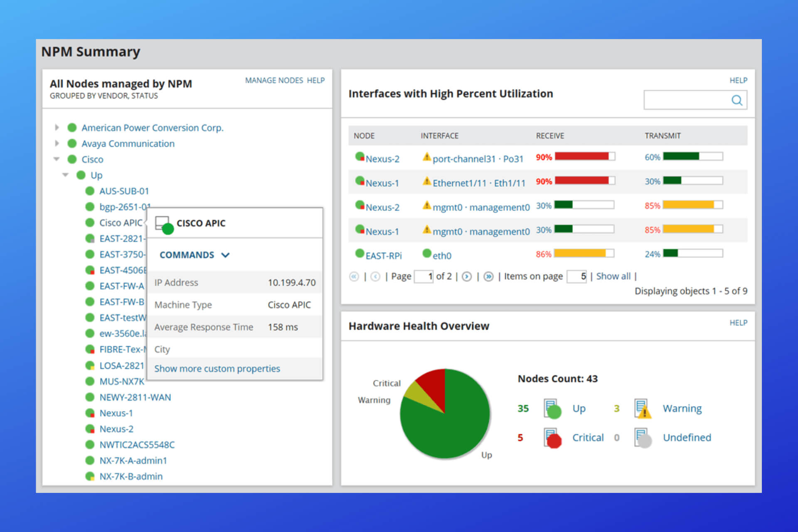Click the Cisco vendor green status icon

point(72,159)
